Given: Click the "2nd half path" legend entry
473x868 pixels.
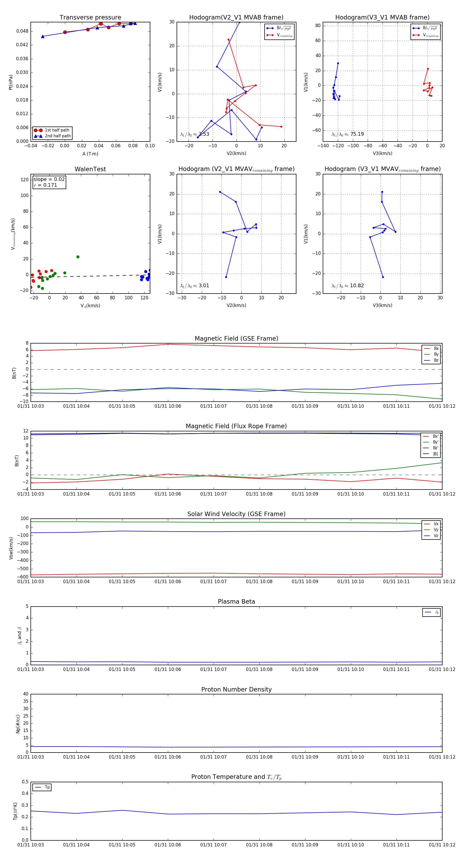Looking at the screenshot, I should pos(52,136).
